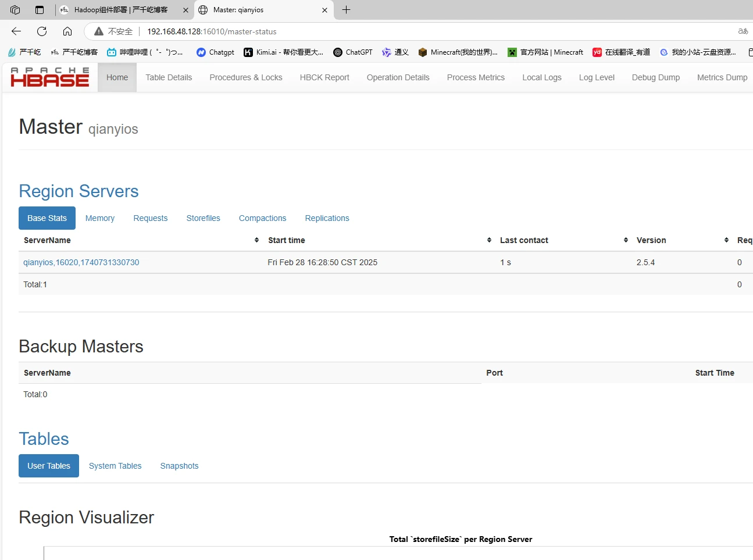Open a new browser tab
Viewport: 753px width, 560px height.
[x=347, y=10]
